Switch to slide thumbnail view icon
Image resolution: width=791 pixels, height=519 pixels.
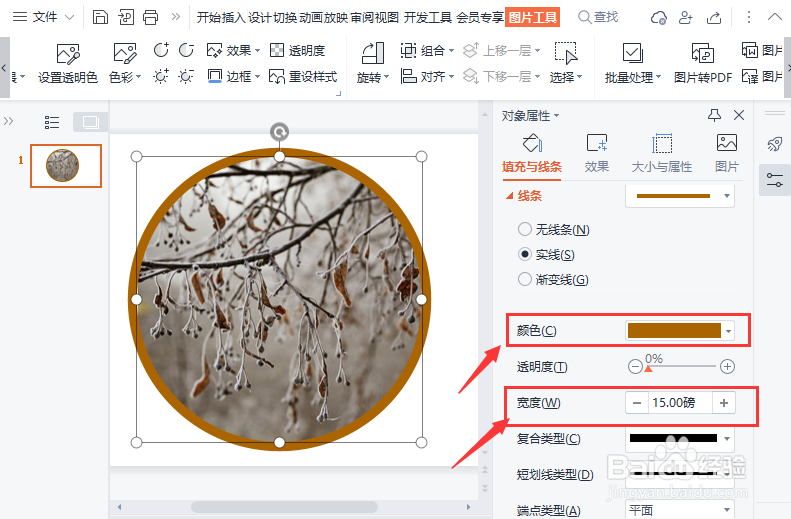click(90, 122)
